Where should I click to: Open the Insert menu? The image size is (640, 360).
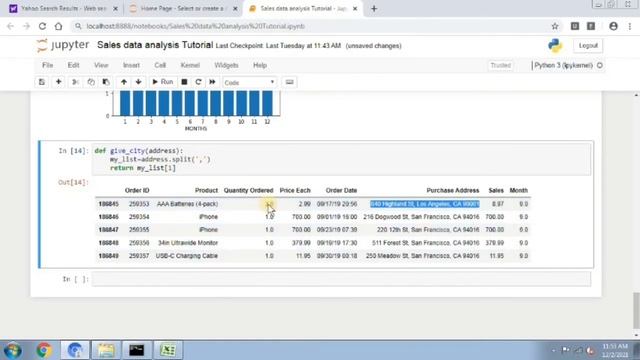coord(131,65)
